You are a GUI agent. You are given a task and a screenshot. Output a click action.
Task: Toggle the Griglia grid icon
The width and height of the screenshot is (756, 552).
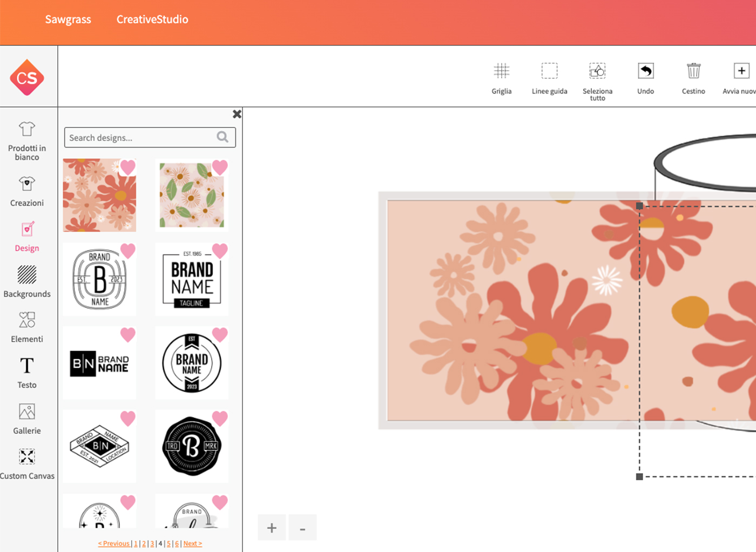[x=501, y=71]
